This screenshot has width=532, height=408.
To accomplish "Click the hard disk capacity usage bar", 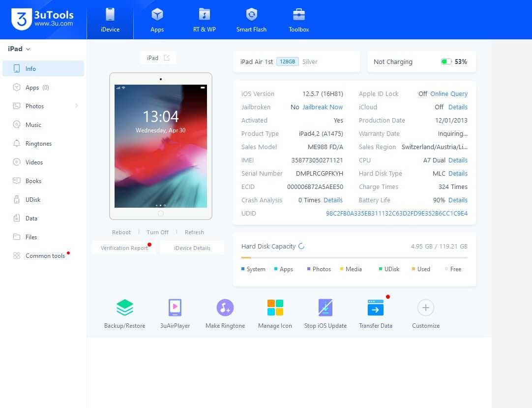I will (354, 258).
